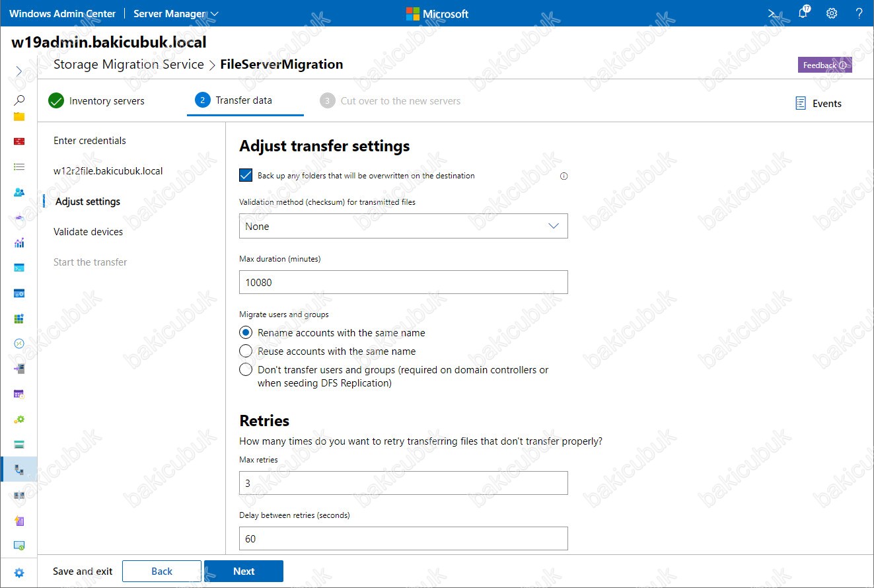Go to Inventory servers step
The image size is (874, 588).
point(96,101)
